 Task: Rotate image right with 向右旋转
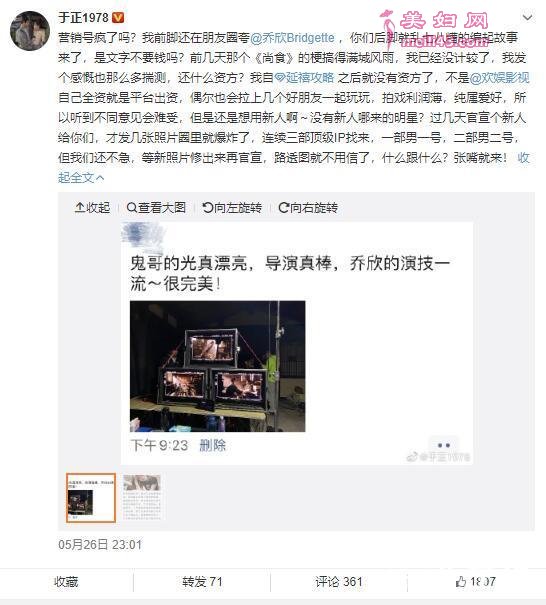(308, 208)
